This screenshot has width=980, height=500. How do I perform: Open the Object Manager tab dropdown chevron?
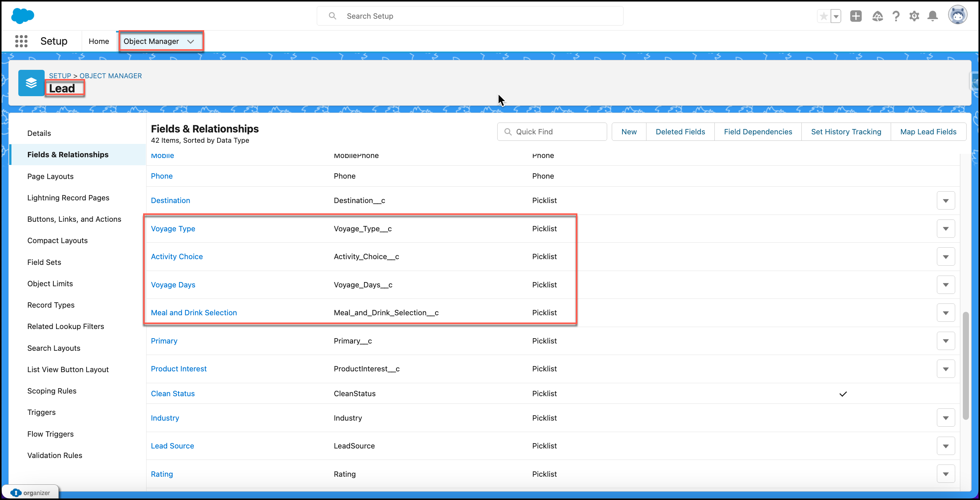click(191, 41)
